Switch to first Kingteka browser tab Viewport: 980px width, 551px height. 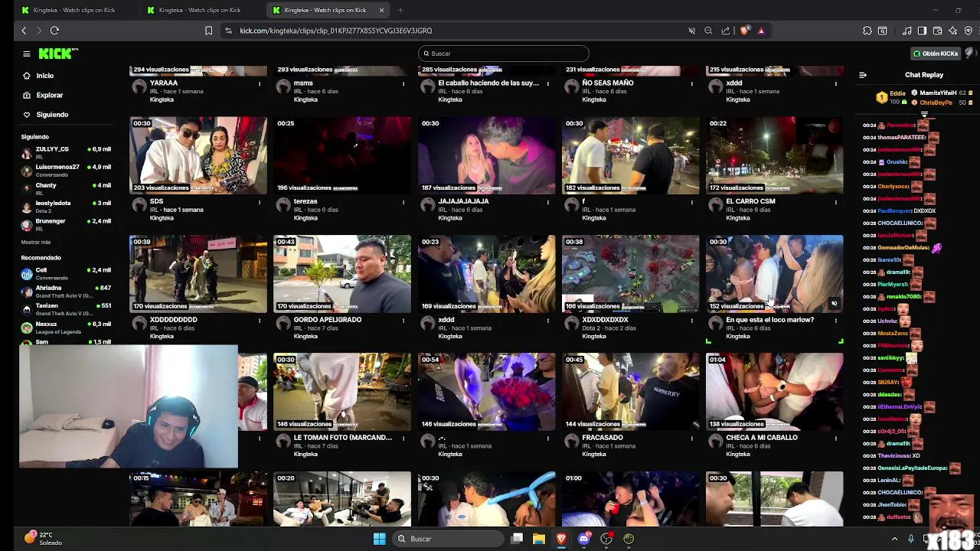click(x=73, y=10)
